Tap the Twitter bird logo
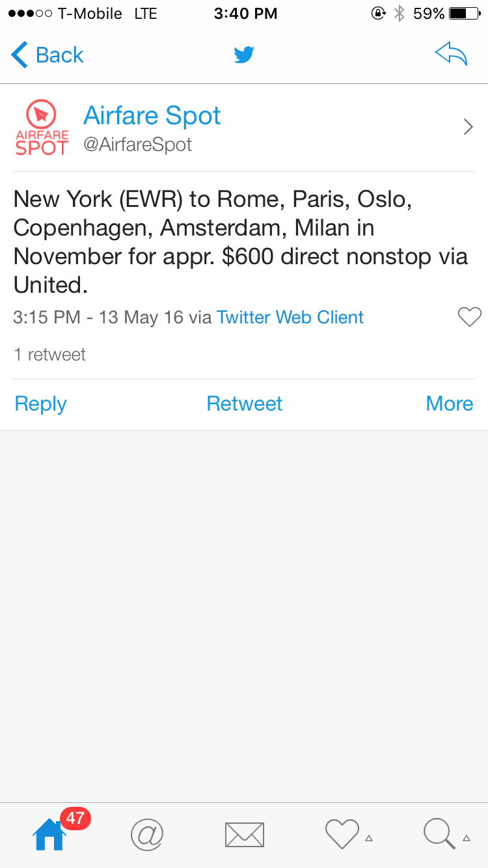This screenshot has height=868, width=488. point(244,55)
